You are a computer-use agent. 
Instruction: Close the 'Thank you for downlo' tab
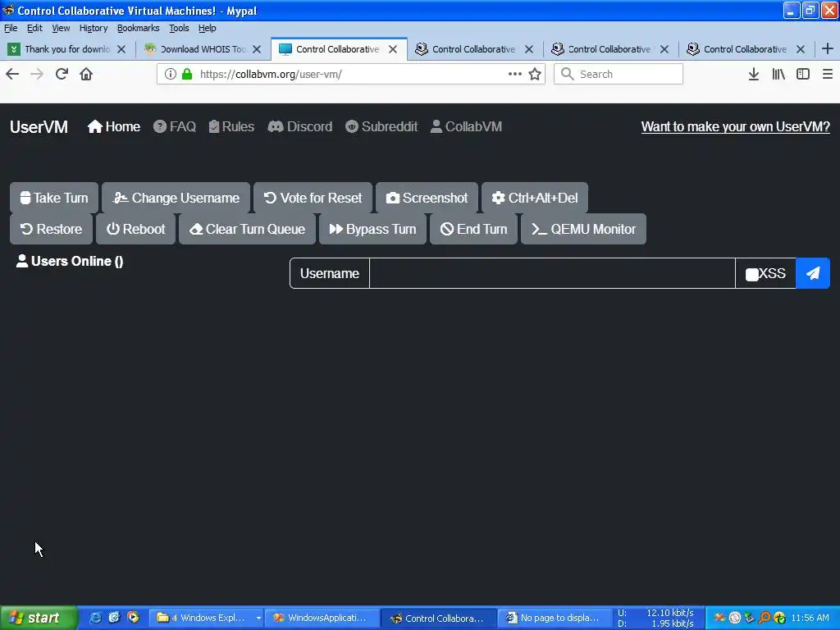[x=121, y=49]
